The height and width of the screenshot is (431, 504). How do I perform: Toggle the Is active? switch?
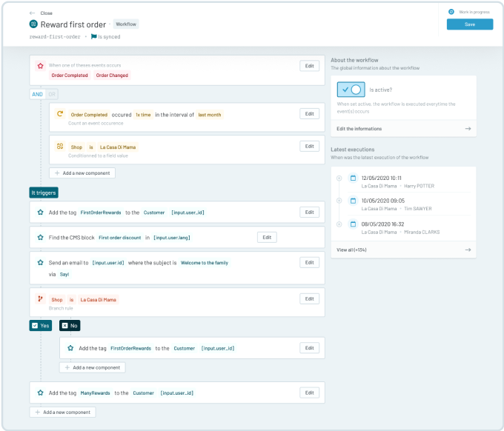(351, 89)
